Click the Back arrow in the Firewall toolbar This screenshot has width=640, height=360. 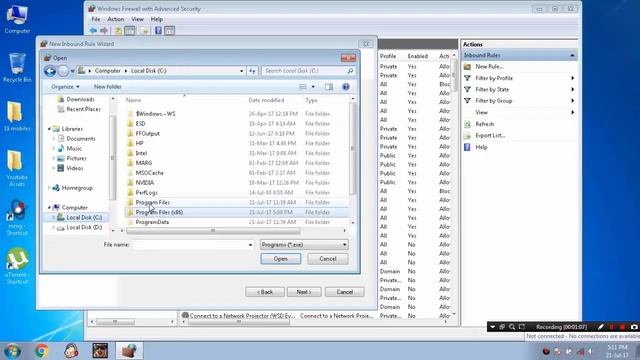pyautogui.click(x=93, y=31)
